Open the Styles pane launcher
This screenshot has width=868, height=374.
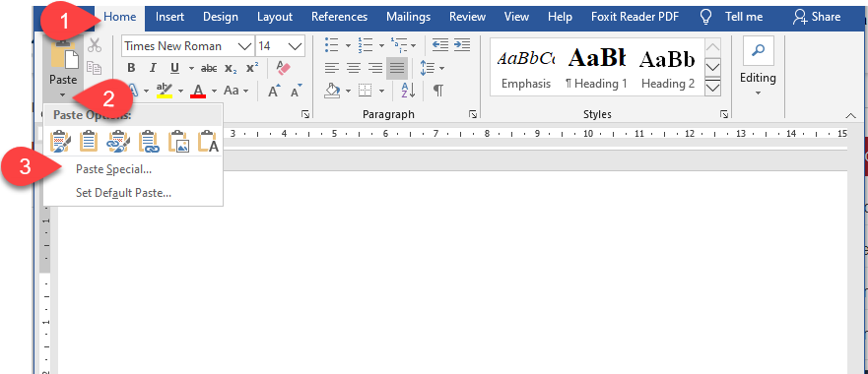[723, 114]
